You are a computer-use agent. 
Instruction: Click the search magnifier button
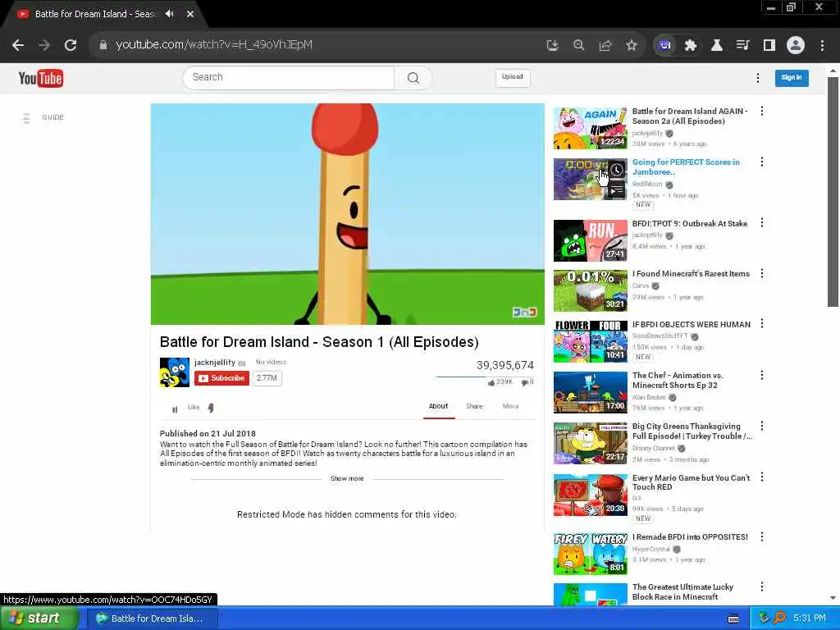click(413, 78)
